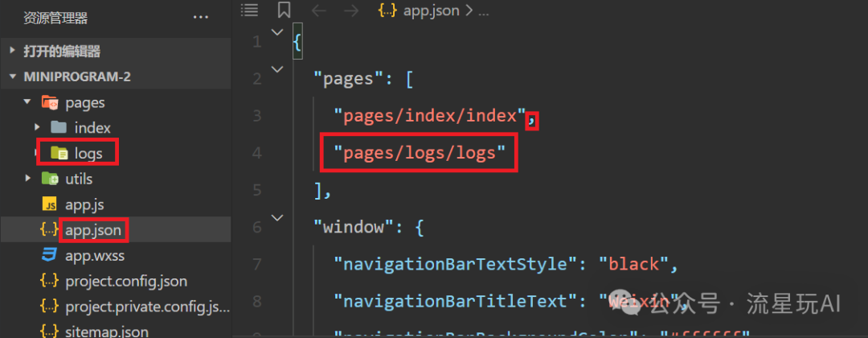Click line number 3 in the gutter
The height and width of the screenshot is (338, 868).
(x=257, y=116)
